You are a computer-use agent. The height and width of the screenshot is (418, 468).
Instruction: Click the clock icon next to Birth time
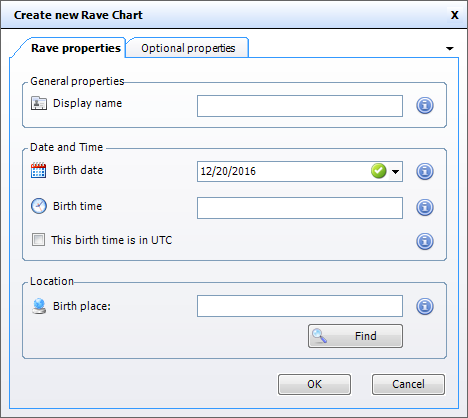coord(39,206)
